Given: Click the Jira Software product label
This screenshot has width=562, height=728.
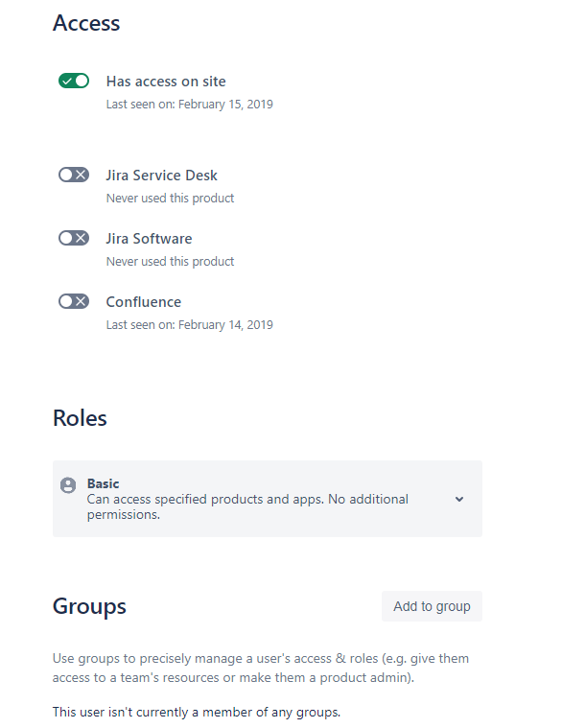Looking at the screenshot, I should 149,238.
